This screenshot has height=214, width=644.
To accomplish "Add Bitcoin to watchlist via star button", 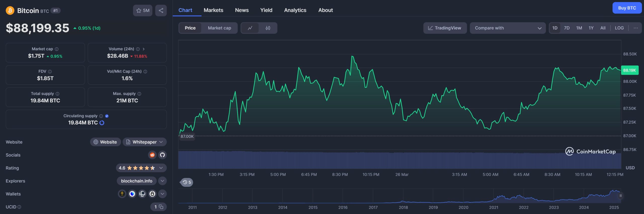I will coord(143,10).
